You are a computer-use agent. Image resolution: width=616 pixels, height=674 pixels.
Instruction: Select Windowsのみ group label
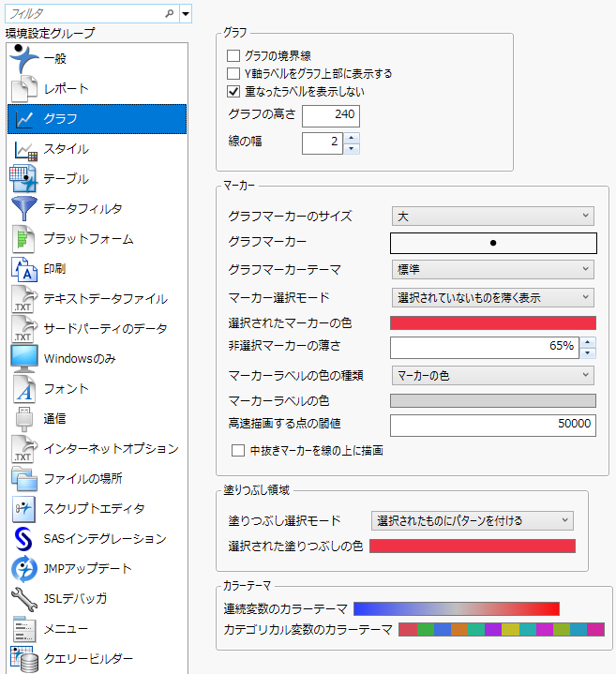tap(80, 359)
